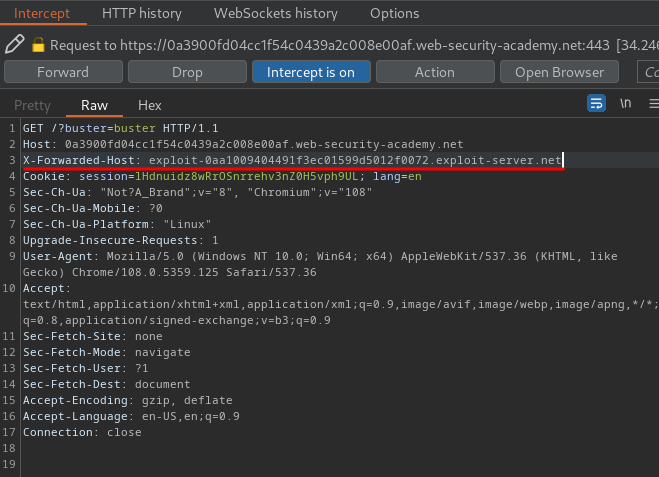Toggle the word wrap icon
The width and height of the screenshot is (659, 477).
pos(596,103)
